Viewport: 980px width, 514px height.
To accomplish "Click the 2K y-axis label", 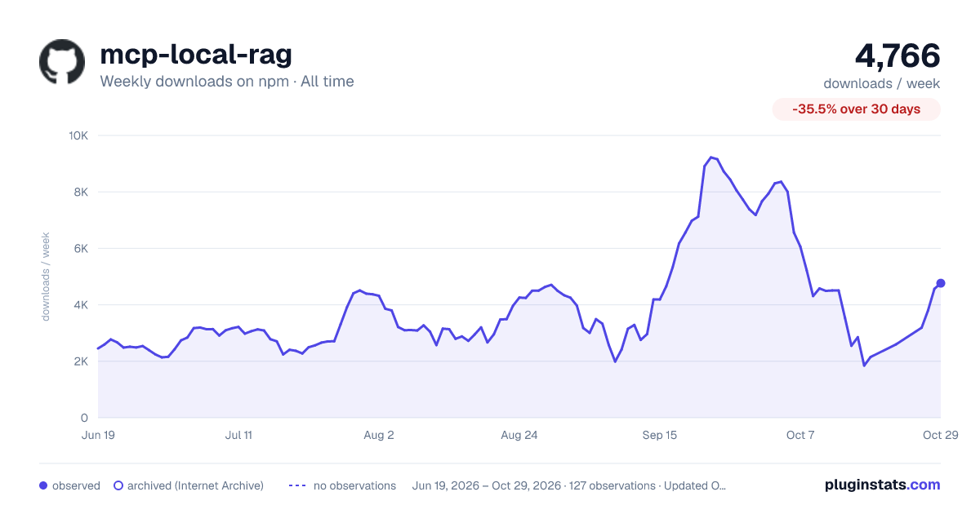I will (82, 361).
